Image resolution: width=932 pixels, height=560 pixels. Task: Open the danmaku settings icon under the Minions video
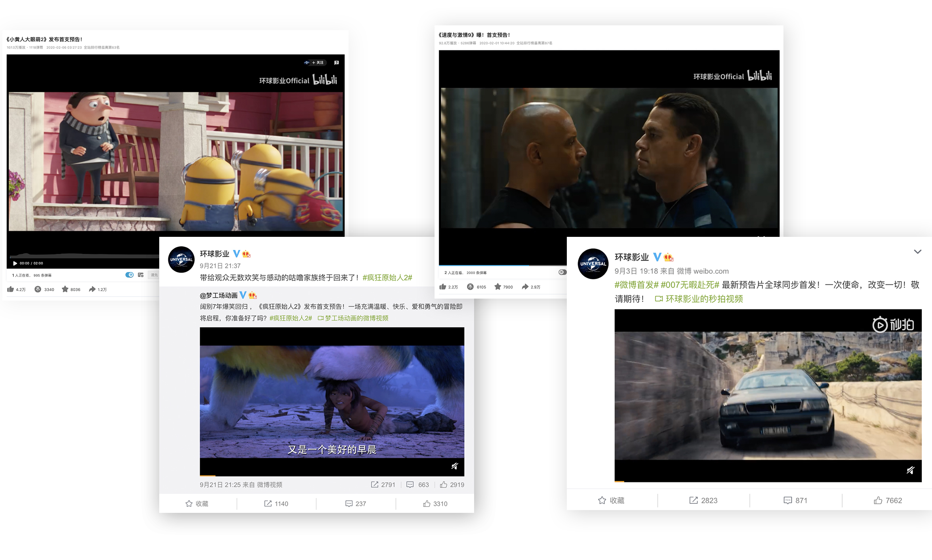tap(141, 275)
